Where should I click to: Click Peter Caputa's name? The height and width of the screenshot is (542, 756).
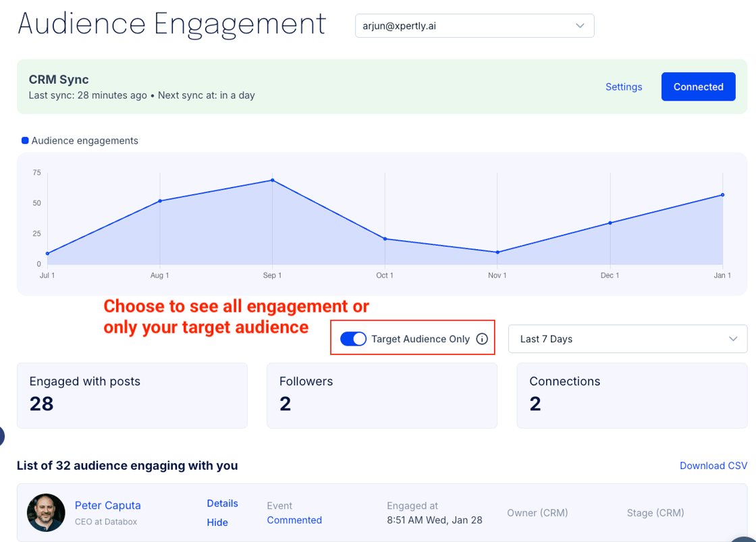[x=107, y=505]
